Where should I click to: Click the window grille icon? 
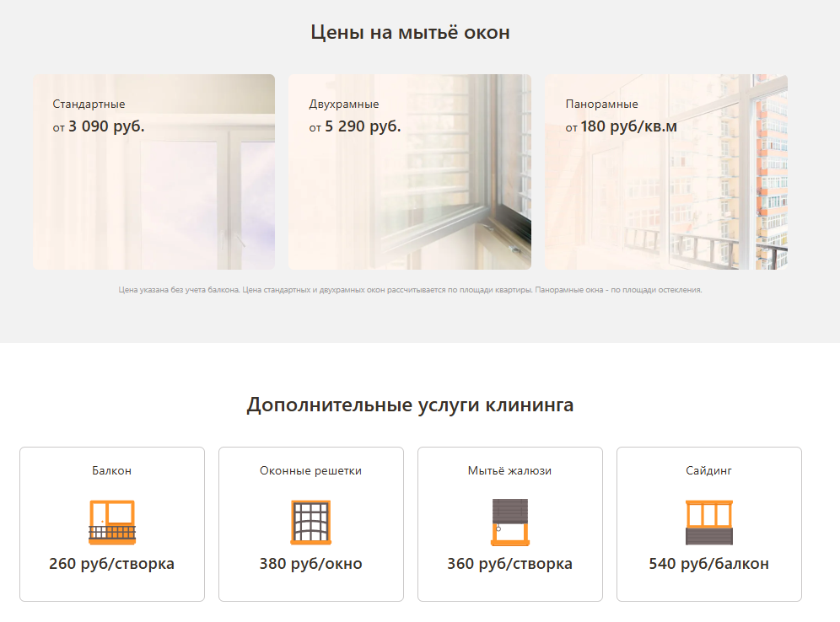click(310, 523)
